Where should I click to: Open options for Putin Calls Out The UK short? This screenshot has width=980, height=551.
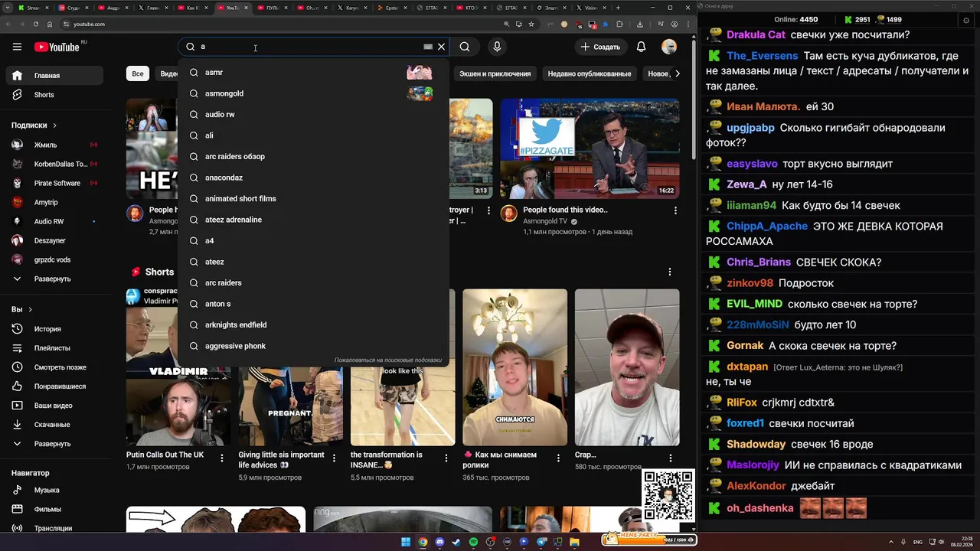222,458
